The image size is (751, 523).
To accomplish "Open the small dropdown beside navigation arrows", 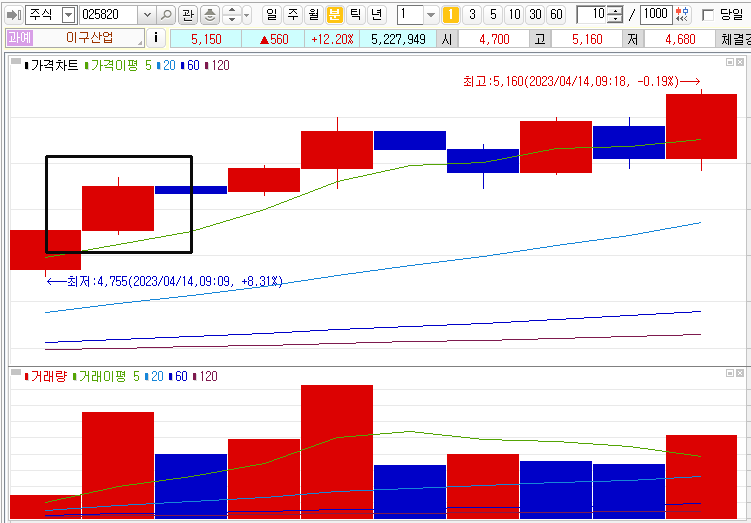I will click(x=247, y=15).
